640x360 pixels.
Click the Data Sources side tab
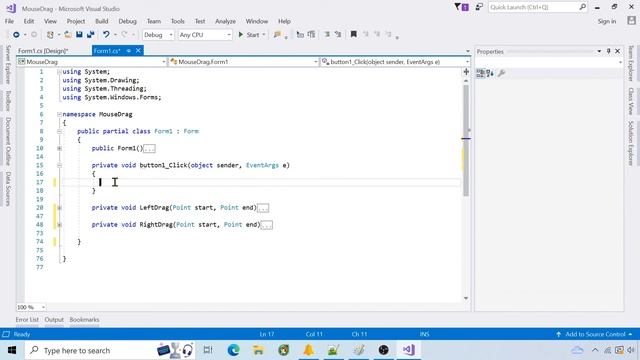(8, 189)
